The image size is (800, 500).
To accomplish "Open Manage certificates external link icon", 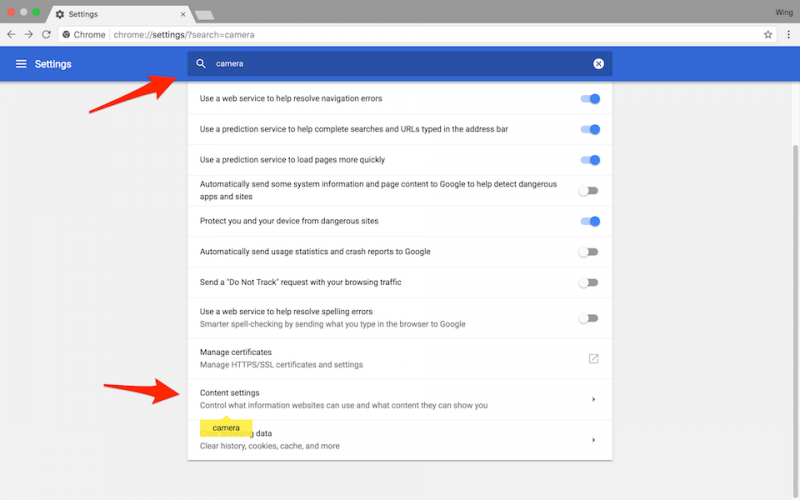I will click(593, 359).
